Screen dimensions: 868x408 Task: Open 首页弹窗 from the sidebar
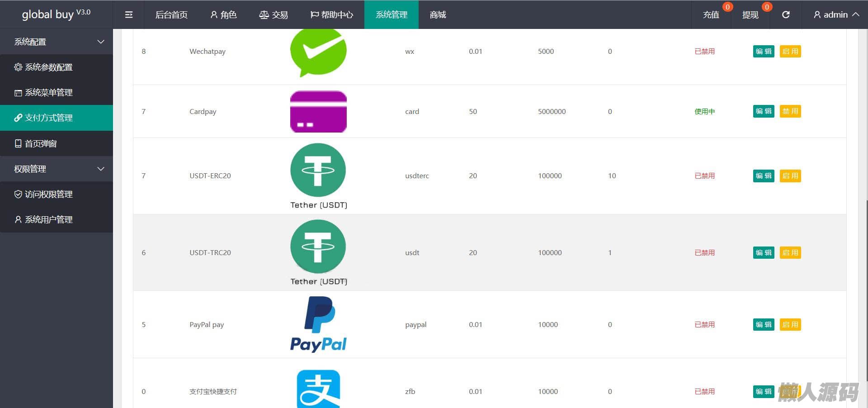click(57, 144)
